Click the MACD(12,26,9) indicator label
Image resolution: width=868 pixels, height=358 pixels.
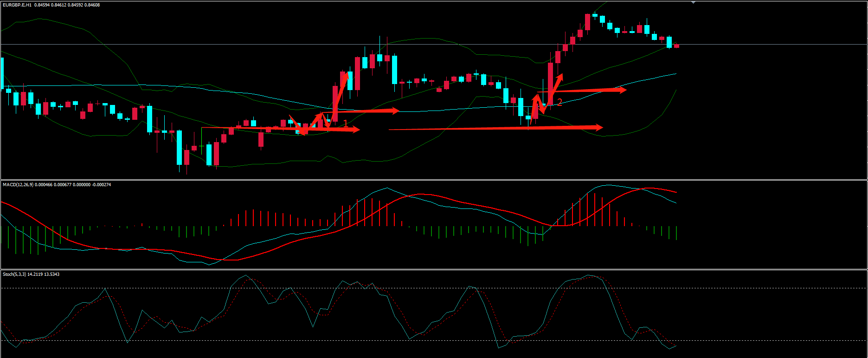[x=18, y=185]
